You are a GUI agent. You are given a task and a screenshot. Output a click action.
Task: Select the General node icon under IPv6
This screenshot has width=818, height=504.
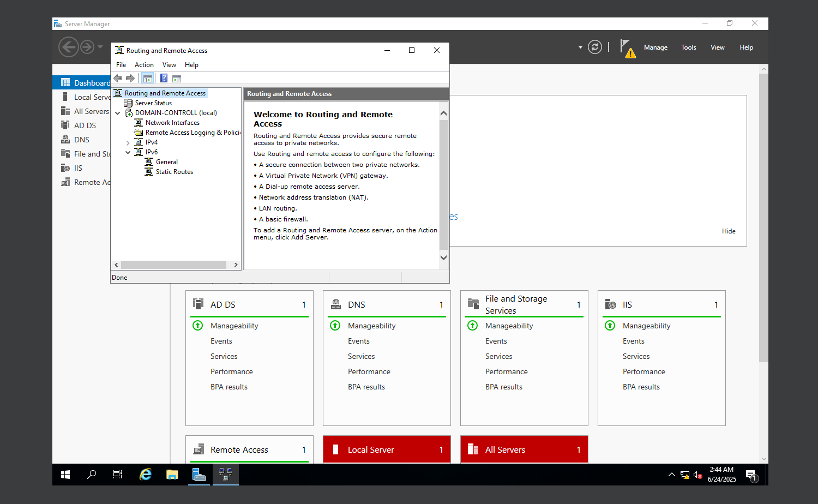149,162
